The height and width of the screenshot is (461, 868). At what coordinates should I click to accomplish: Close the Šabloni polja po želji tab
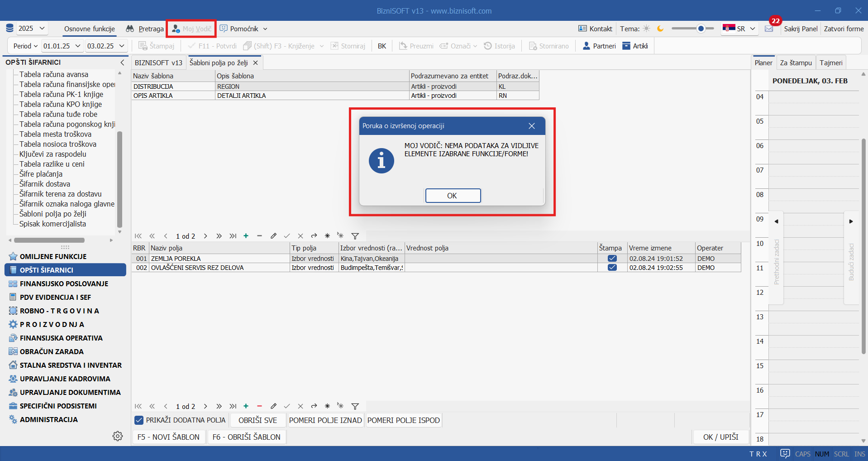tap(256, 63)
